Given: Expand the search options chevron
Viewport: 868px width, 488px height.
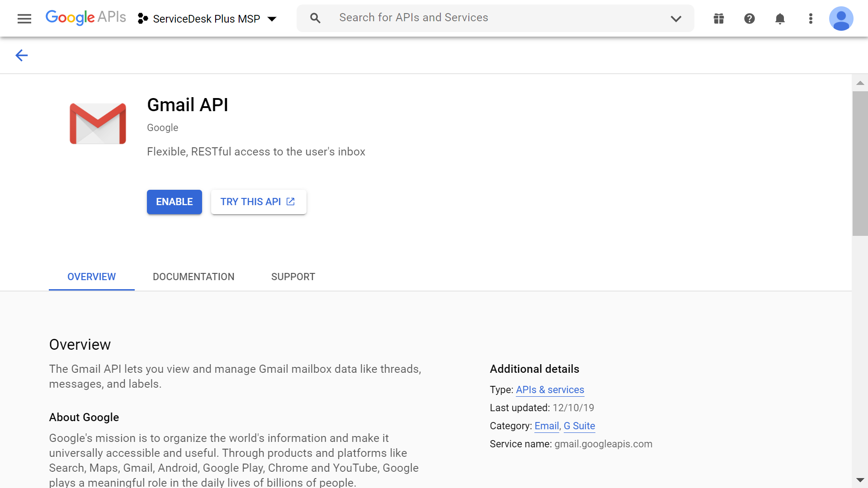Looking at the screenshot, I should tap(676, 19).
